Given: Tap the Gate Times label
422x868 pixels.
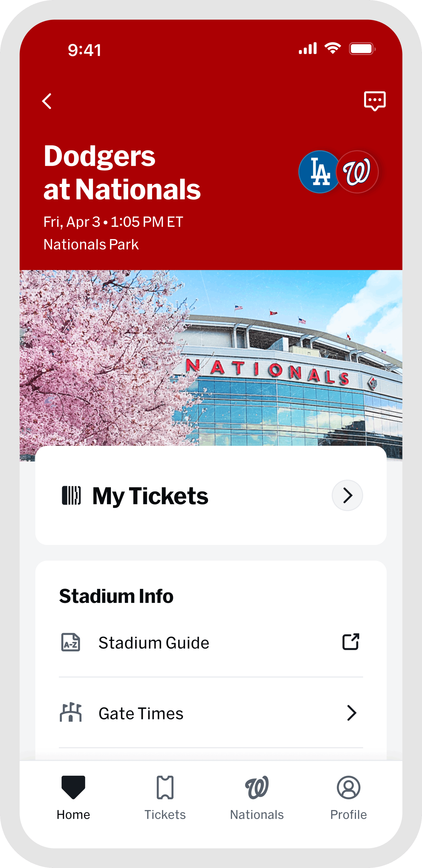Looking at the screenshot, I should coord(141,713).
